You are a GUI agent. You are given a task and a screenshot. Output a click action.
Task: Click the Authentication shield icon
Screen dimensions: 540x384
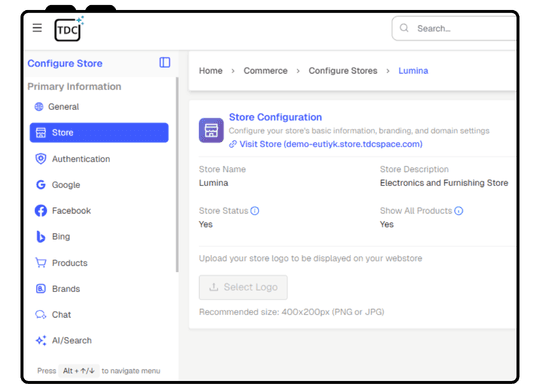41,159
